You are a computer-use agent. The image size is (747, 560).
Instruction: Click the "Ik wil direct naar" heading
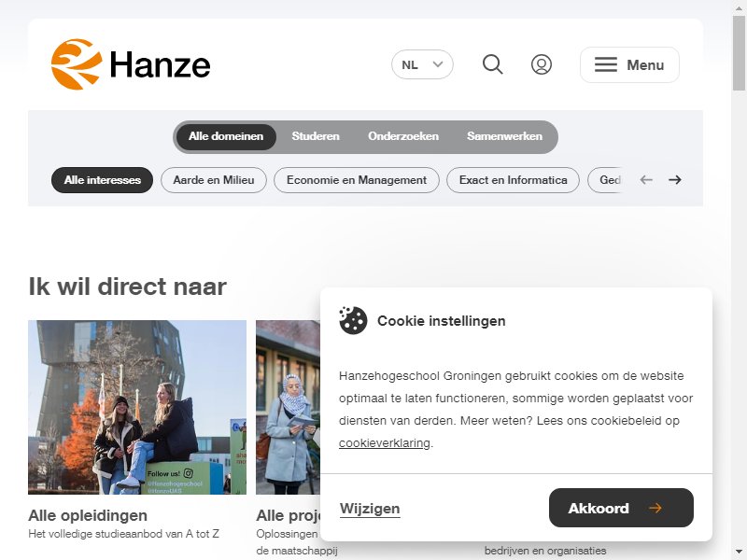click(127, 287)
